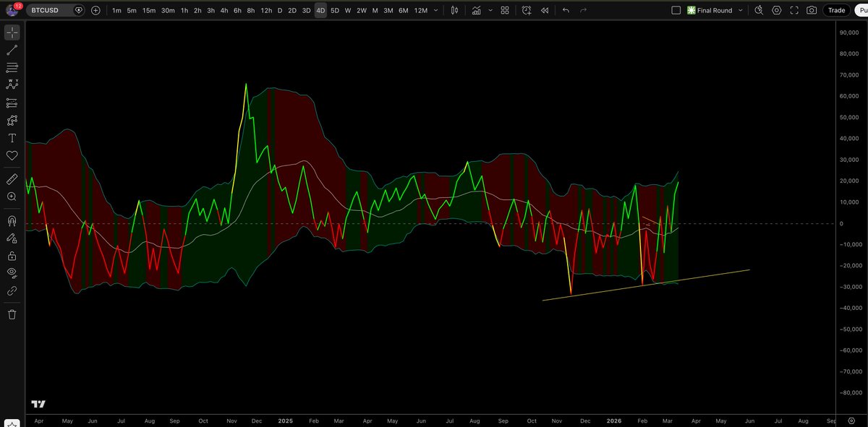Viewport: 868px width, 427px height.
Task: Change chart type via candles icon
Action: 454,10
